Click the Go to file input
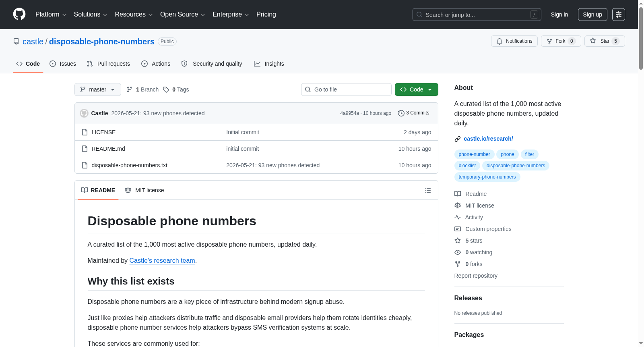The width and height of the screenshot is (644, 347). tap(346, 89)
